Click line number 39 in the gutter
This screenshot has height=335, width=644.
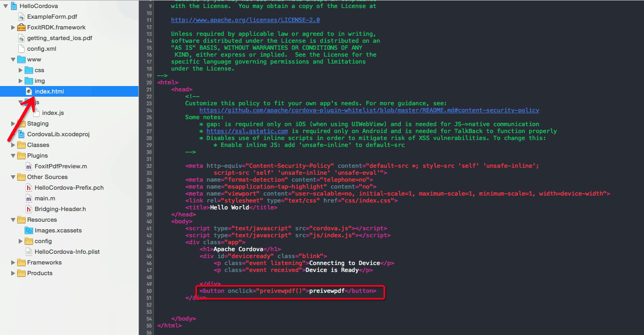[x=149, y=214]
